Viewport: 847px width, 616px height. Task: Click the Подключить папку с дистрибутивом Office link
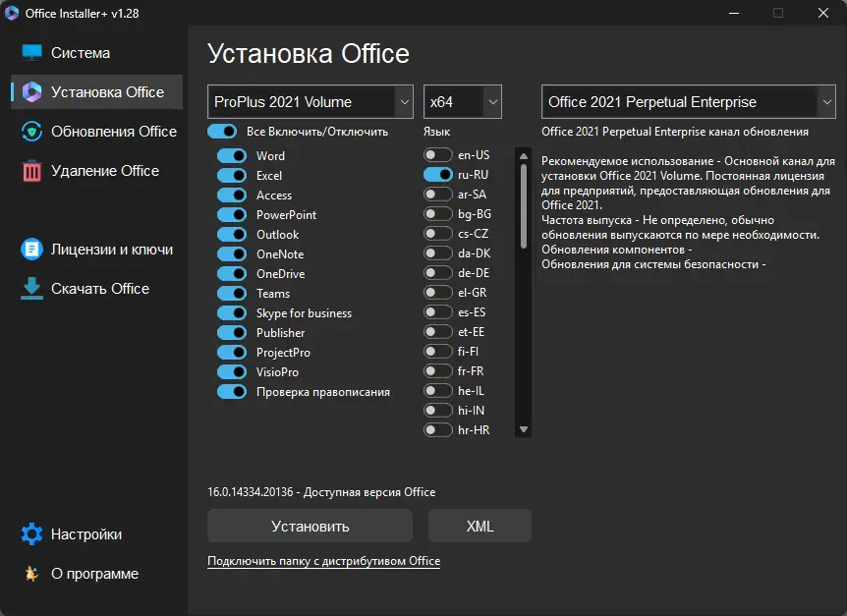point(323,561)
